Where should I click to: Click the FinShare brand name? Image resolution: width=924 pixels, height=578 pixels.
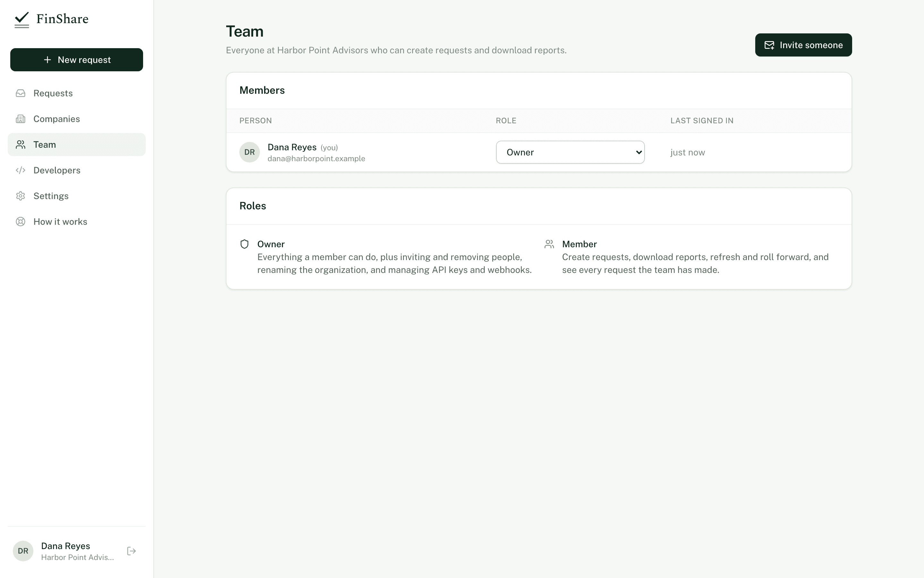pyautogui.click(x=62, y=19)
